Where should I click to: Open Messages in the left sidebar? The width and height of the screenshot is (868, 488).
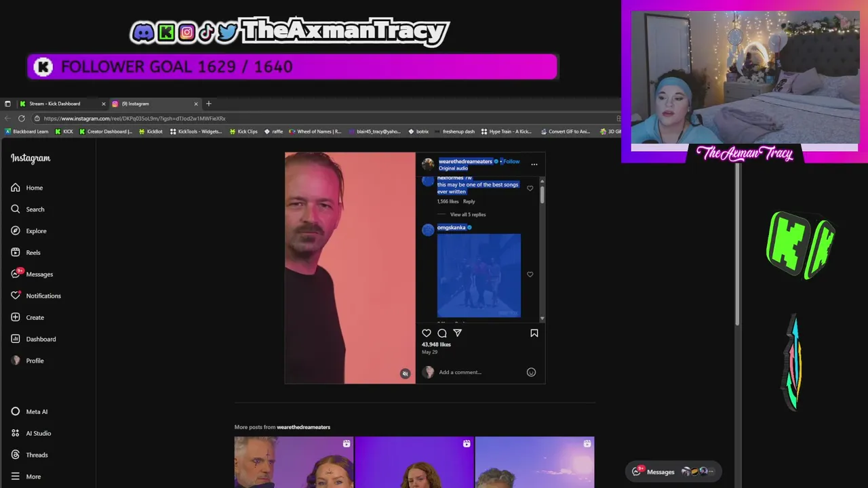tap(32, 274)
